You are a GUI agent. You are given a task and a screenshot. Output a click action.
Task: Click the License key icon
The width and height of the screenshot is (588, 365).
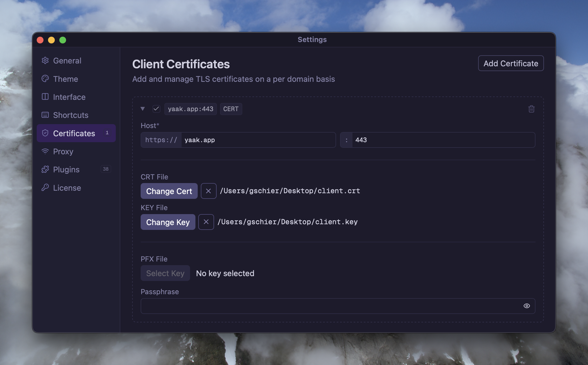pyautogui.click(x=45, y=188)
